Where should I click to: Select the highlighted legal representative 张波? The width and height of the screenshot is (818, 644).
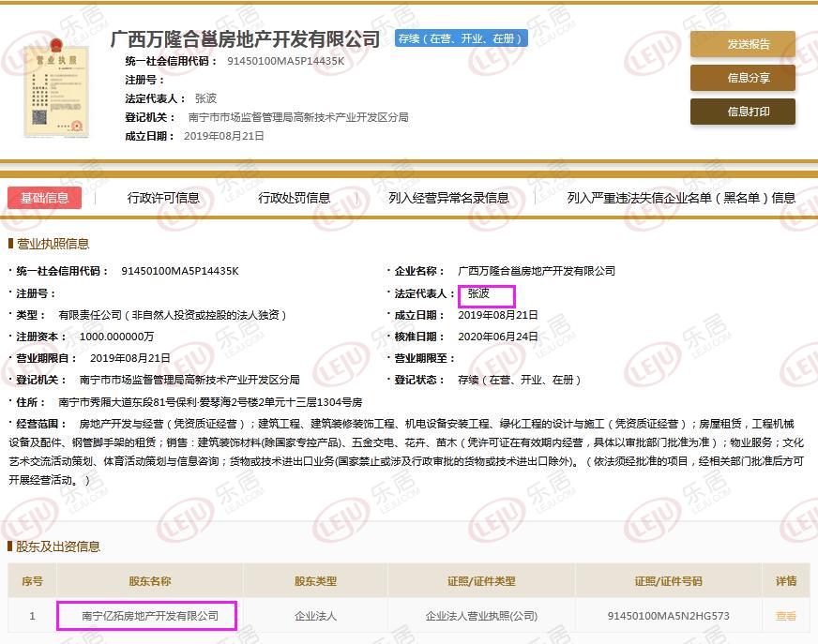tap(485, 293)
